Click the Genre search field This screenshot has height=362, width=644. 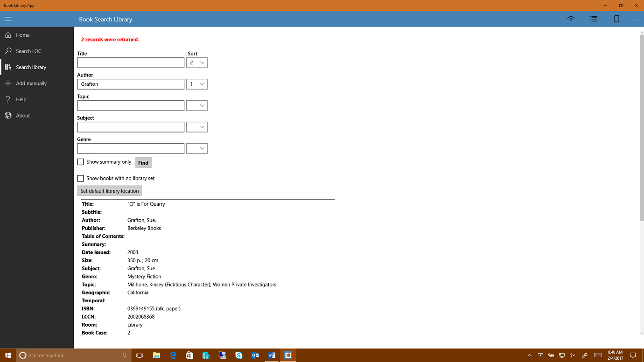[x=131, y=148]
